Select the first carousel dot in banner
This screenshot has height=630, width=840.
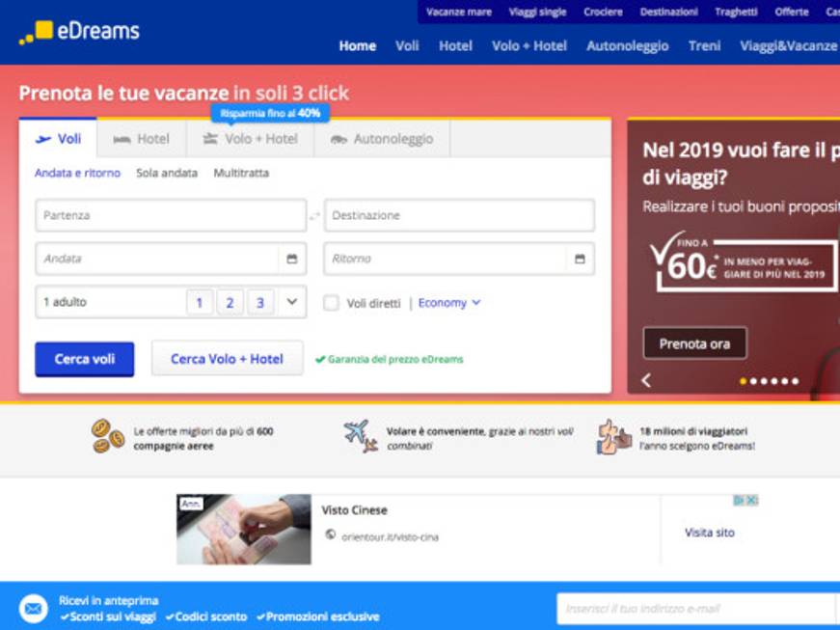743,381
